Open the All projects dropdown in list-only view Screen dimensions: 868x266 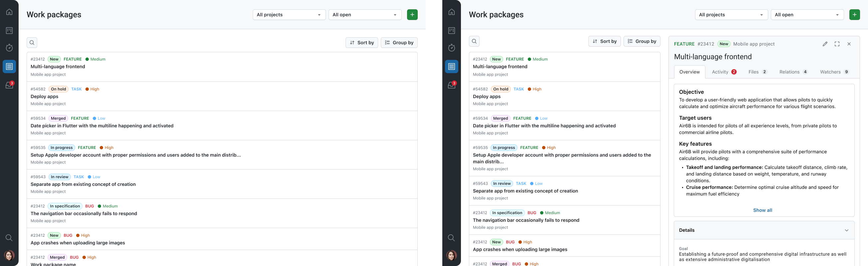coord(289,15)
